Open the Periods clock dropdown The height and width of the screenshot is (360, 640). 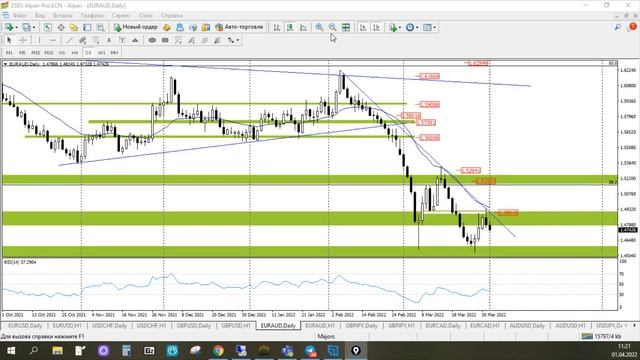[x=411, y=27]
